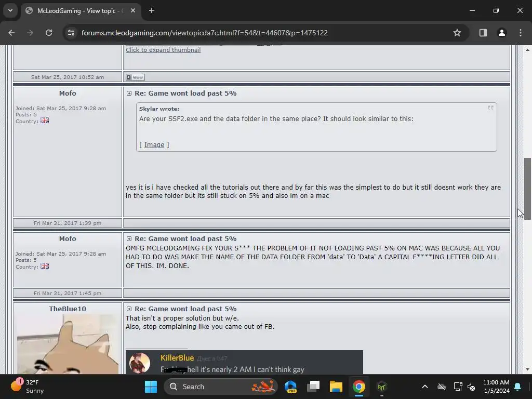Click the KillerBlue username in signature image
Viewport: 532px width, 399px height.
click(177, 358)
